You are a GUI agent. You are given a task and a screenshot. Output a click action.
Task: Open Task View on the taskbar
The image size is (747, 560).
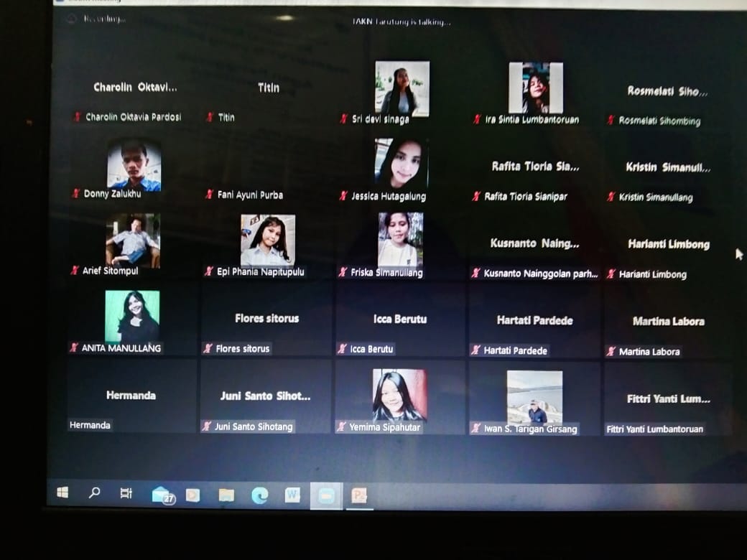click(126, 493)
